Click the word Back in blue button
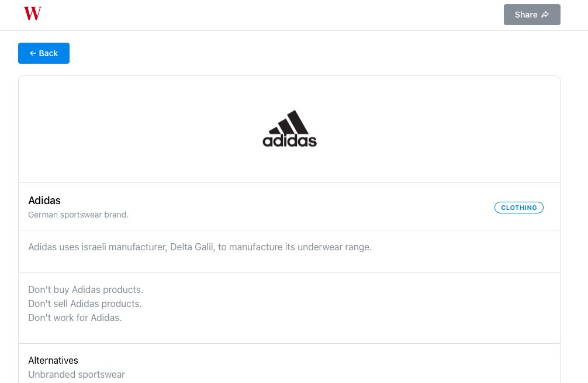 [49, 53]
